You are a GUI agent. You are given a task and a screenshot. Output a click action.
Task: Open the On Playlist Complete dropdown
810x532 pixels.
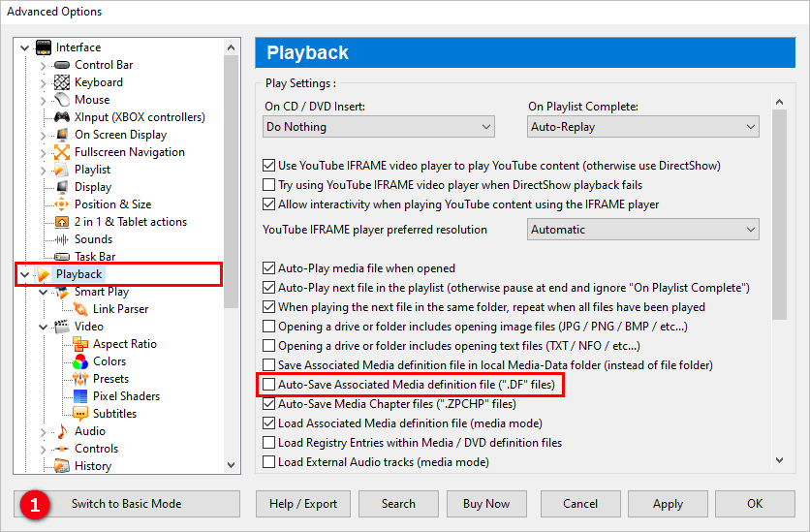point(643,127)
